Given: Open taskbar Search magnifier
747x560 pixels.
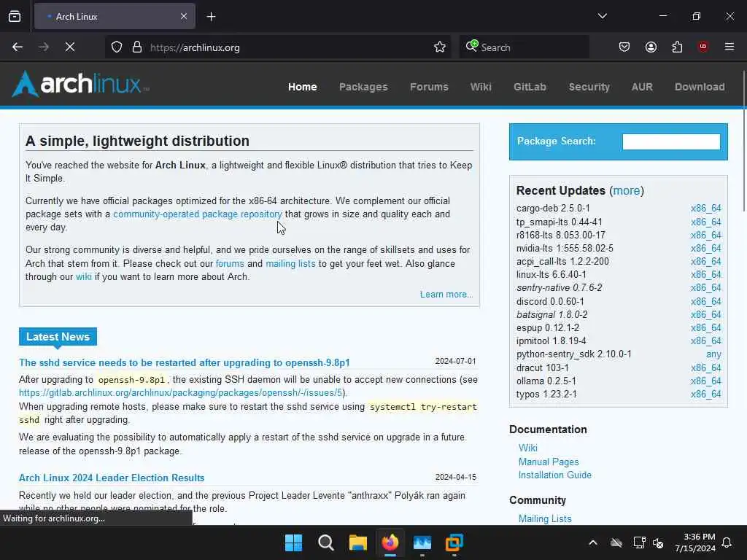Looking at the screenshot, I should click(326, 542).
